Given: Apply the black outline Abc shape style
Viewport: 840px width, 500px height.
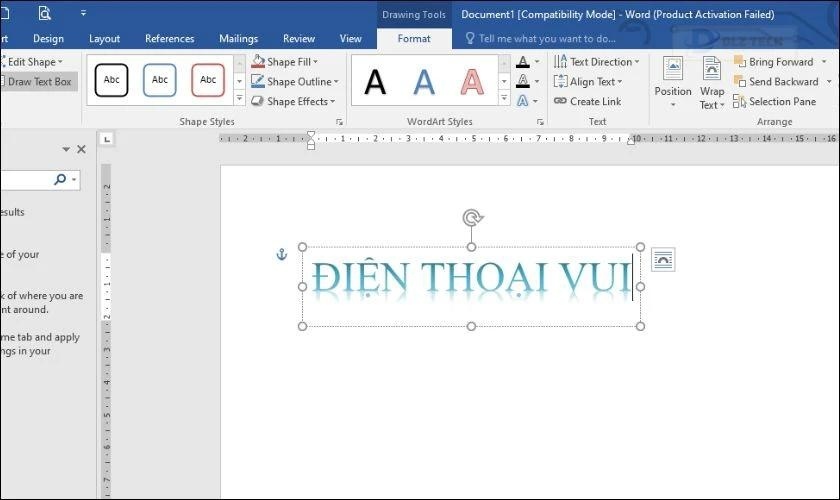Looking at the screenshot, I should (111, 80).
